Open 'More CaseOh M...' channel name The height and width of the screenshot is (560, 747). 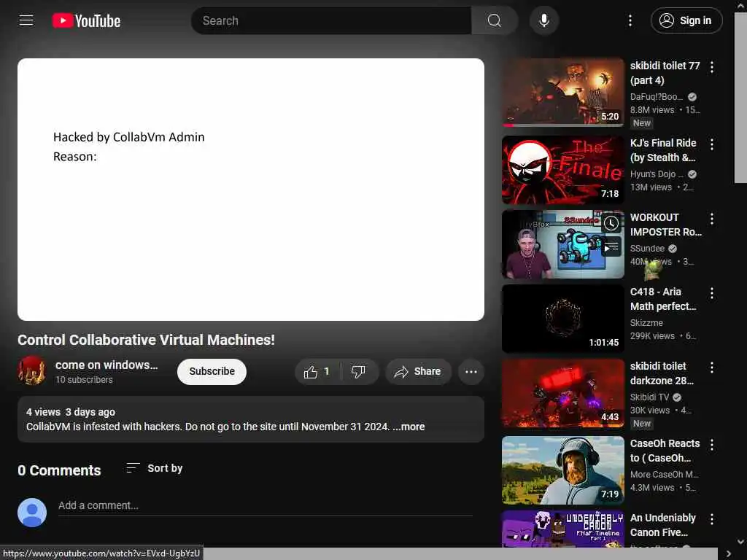[x=664, y=474]
